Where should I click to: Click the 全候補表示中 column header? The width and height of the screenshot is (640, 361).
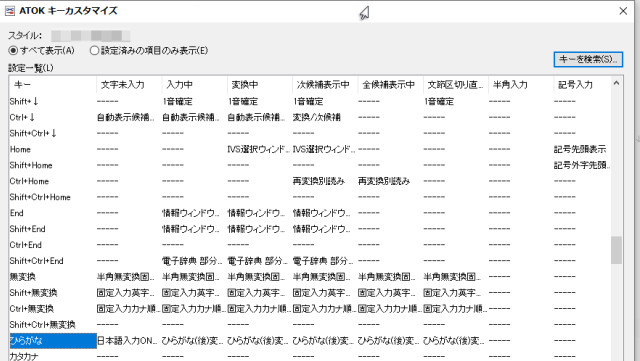390,85
